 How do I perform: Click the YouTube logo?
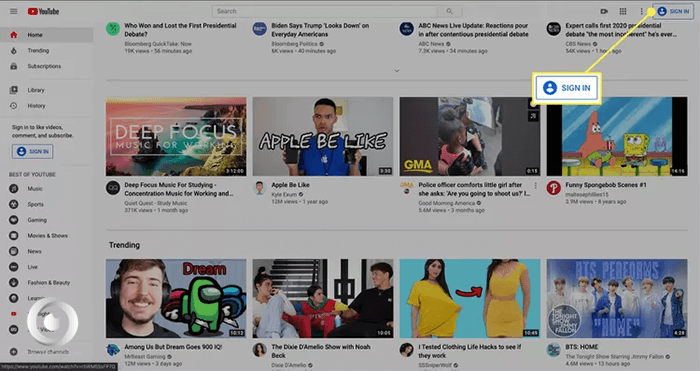click(x=43, y=11)
